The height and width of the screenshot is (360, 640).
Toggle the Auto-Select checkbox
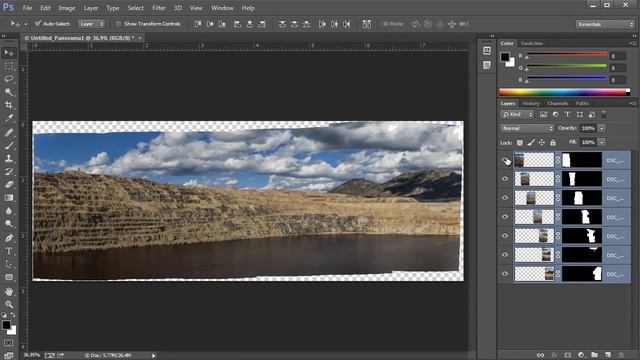[38, 24]
